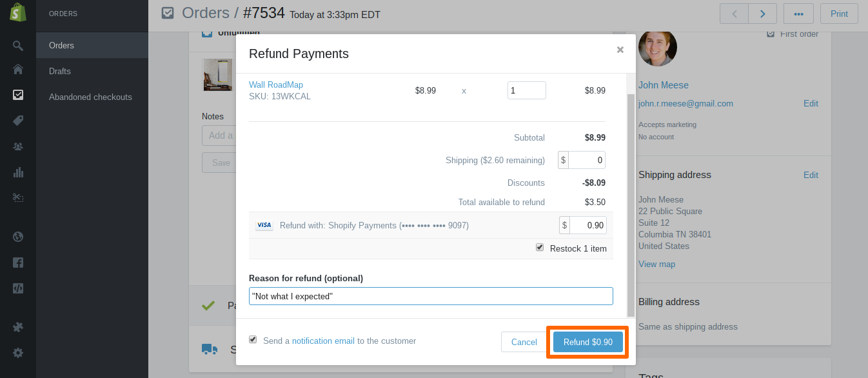868x378 pixels.
Task: Open the Facebook sales channel icon
Action: pyautogui.click(x=18, y=263)
